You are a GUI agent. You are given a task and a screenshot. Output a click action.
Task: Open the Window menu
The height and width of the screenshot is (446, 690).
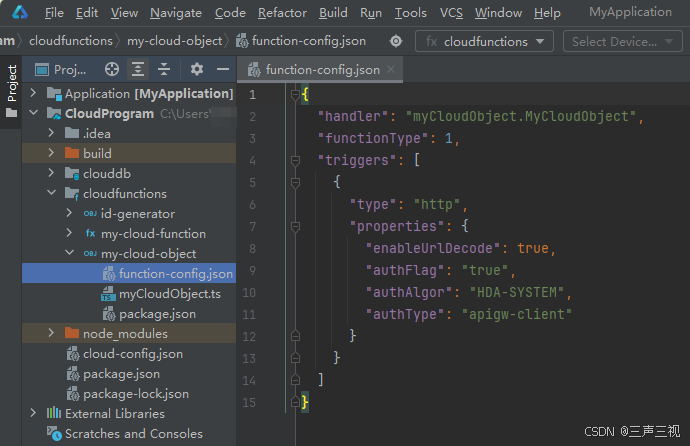pyautogui.click(x=498, y=13)
